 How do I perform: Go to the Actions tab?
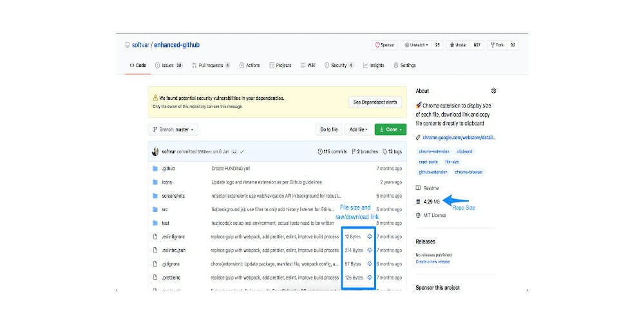tap(250, 65)
